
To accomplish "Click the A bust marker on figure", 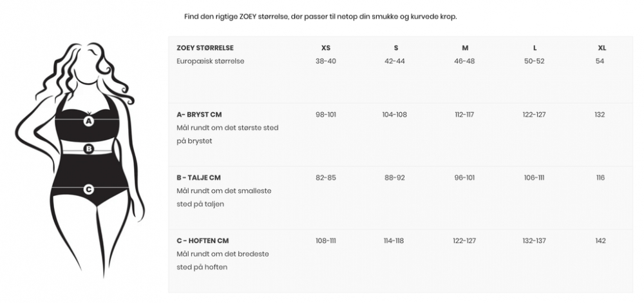I will point(89,120).
